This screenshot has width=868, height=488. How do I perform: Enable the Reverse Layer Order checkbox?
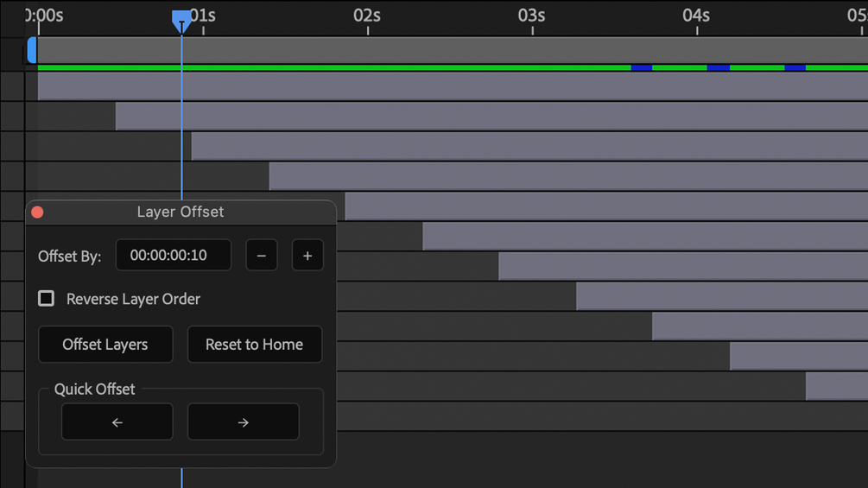coord(47,298)
